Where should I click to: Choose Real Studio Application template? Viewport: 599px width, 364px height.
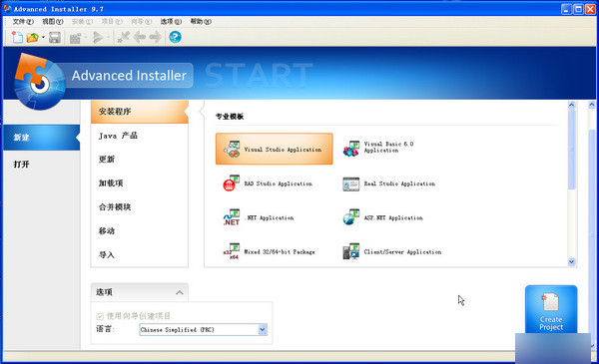click(389, 183)
